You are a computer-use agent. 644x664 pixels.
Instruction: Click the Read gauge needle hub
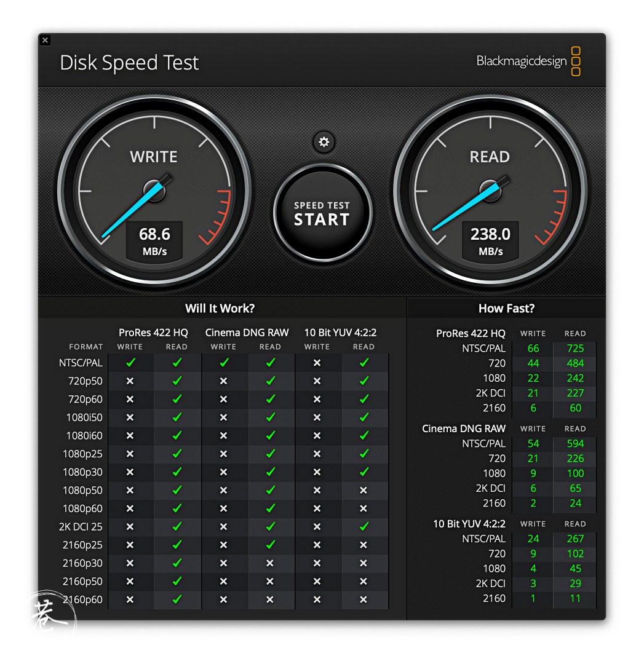coord(490,190)
